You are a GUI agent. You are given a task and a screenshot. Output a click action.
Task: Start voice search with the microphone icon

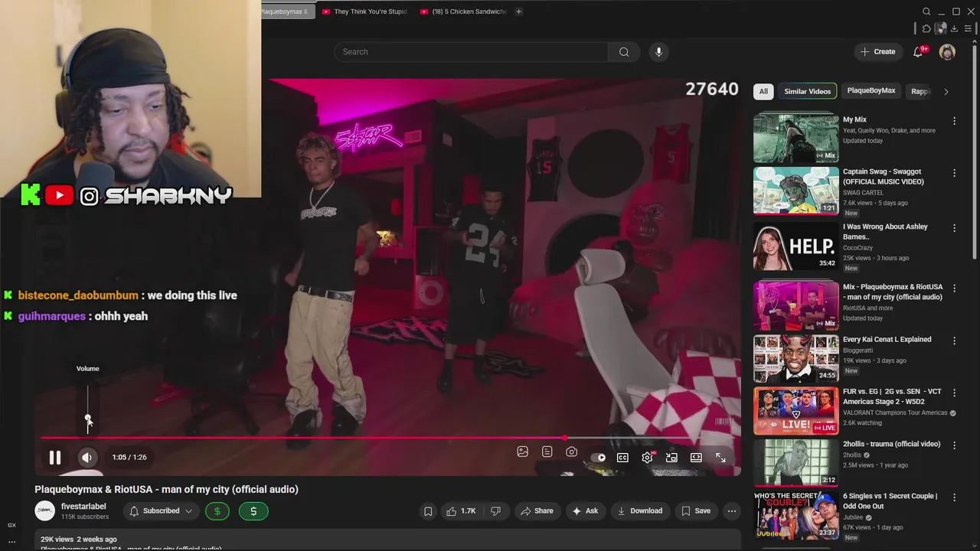click(658, 52)
